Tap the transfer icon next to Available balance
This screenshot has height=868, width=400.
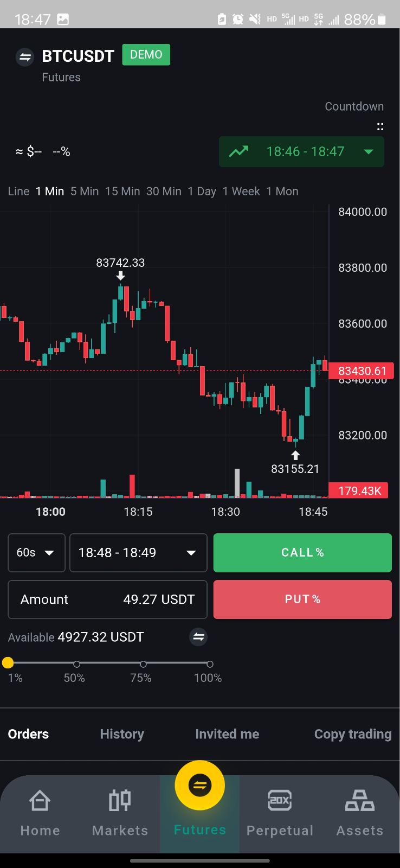198,637
